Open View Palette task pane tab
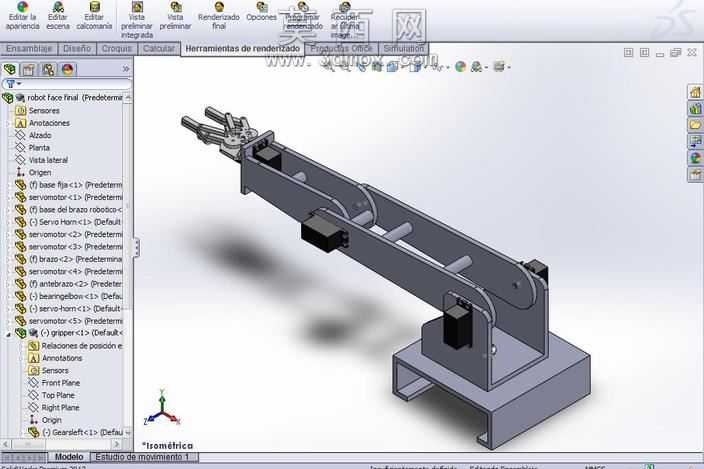Screen dimensions: 704x469 click(695, 141)
